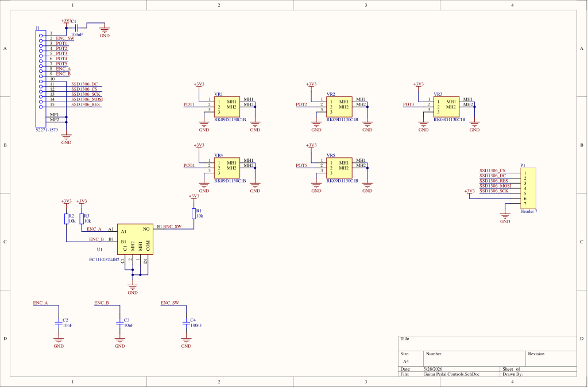The width and height of the screenshot is (588, 388).
Task: Select the J1 connector designator
Action: 37,28
